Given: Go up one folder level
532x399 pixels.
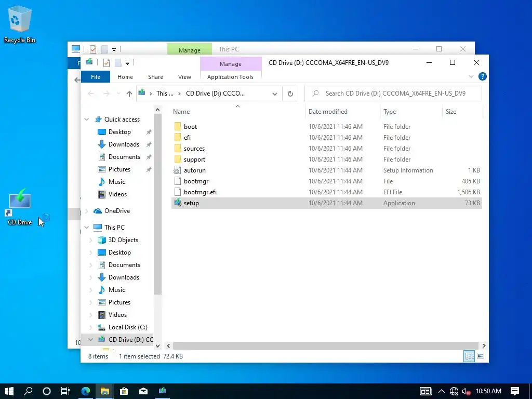Looking at the screenshot, I should click(129, 94).
